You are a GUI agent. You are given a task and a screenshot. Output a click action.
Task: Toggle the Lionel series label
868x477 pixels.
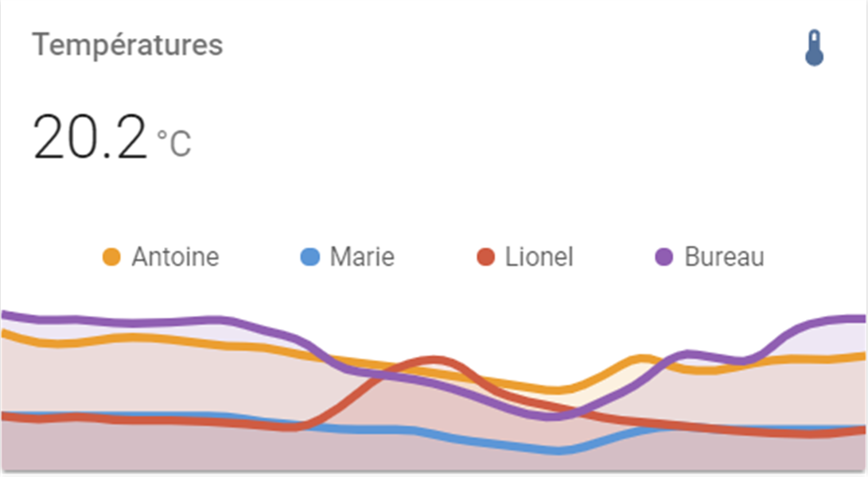[539, 257]
